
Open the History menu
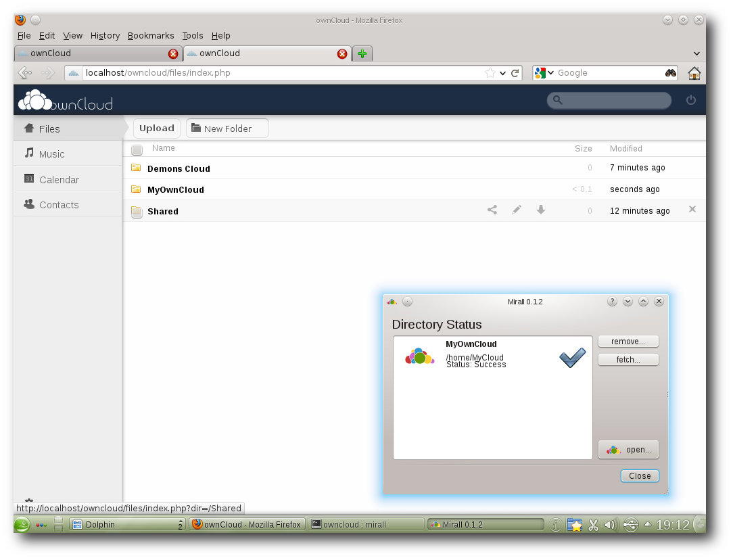pos(105,36)
